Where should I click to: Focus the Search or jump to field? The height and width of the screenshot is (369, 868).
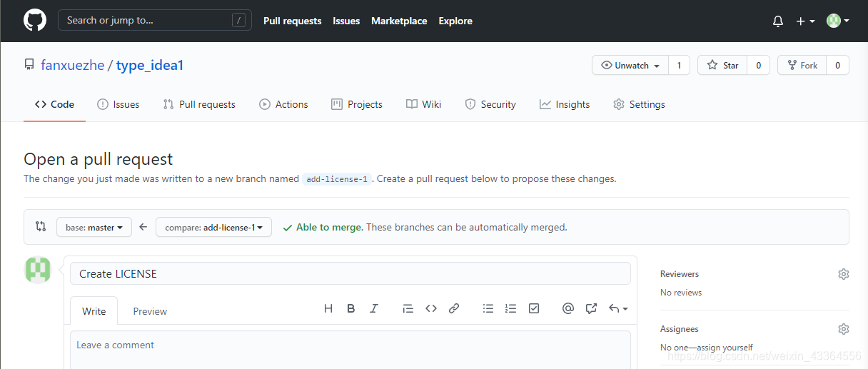pyautogui.click(x=154, y=20)
